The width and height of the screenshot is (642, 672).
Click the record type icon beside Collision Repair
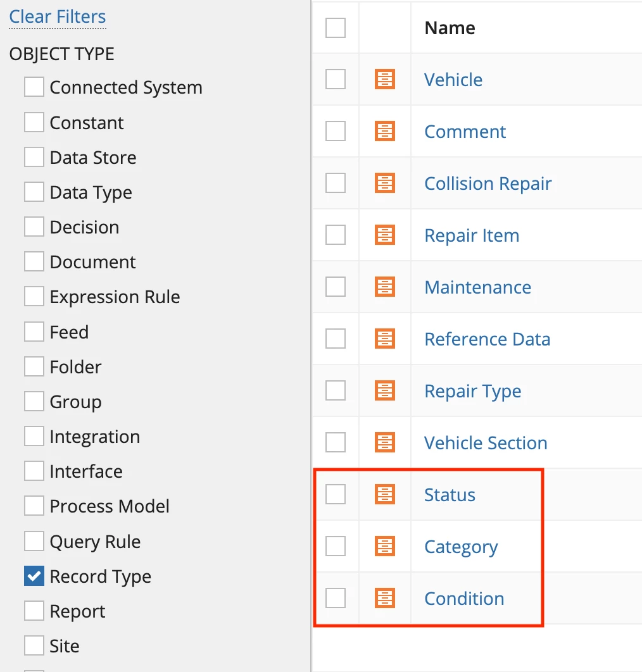(x=385, y=183)
